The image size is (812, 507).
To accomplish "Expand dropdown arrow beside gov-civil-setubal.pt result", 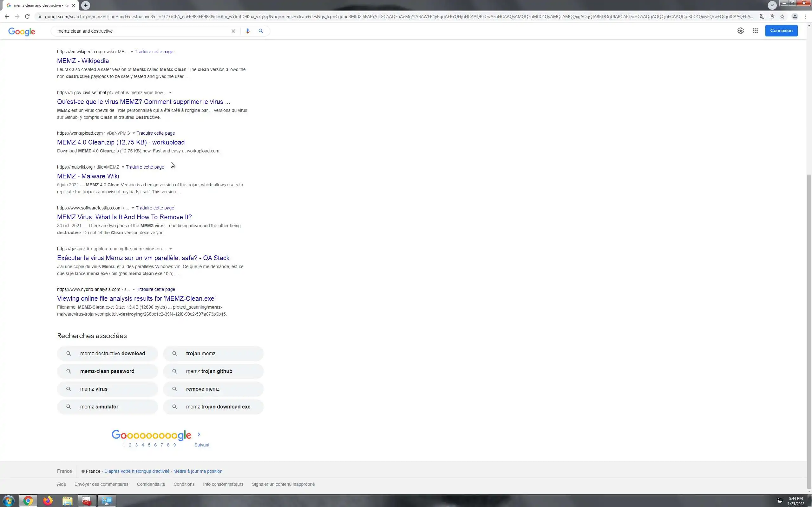I will 170,93.
